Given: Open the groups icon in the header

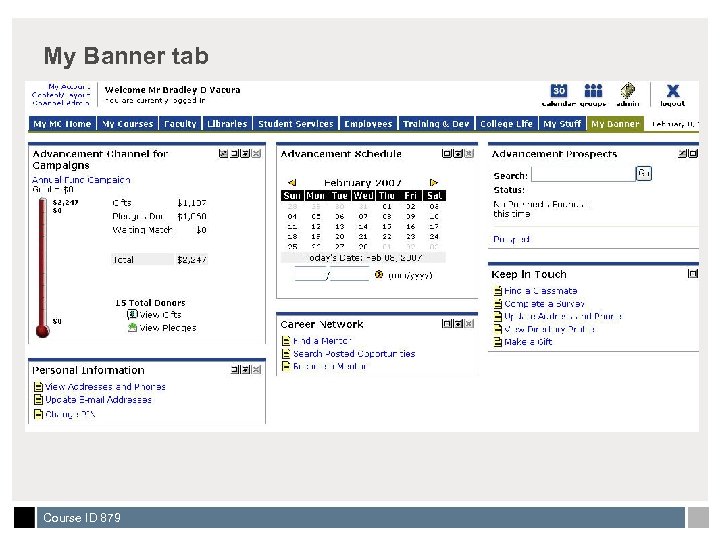Looking at the screenshot, I should coord(593,91).
